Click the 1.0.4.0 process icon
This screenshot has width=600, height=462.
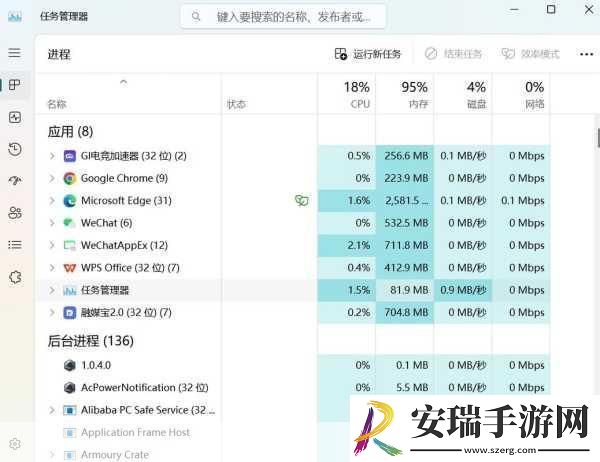(70, 365)
